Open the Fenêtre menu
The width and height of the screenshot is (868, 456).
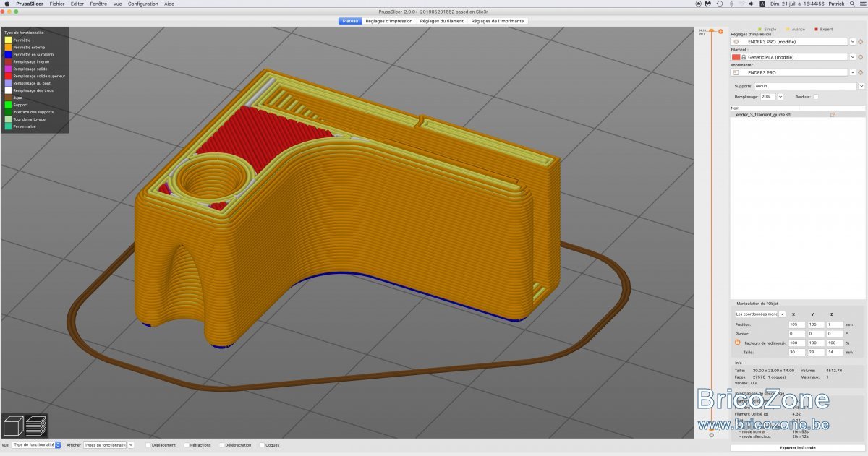point(98,4)
